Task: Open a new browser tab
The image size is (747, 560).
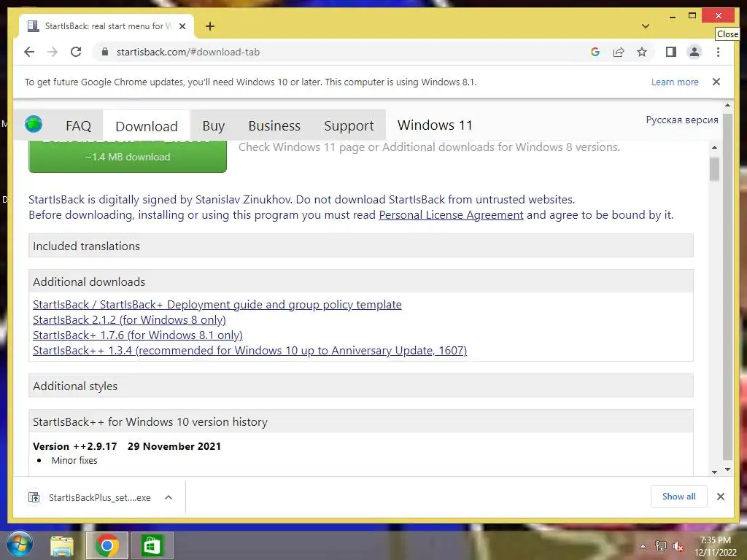Action: (x=210, y=26)
